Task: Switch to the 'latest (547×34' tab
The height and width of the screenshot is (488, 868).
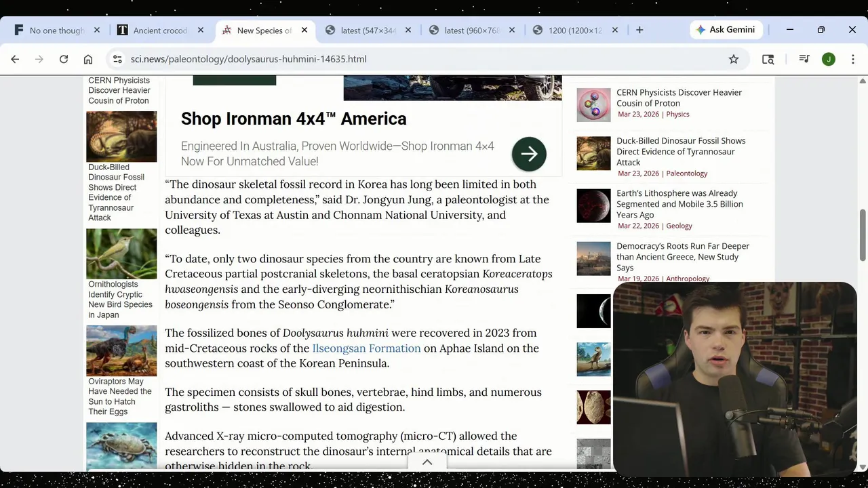Action: point(368,30)
